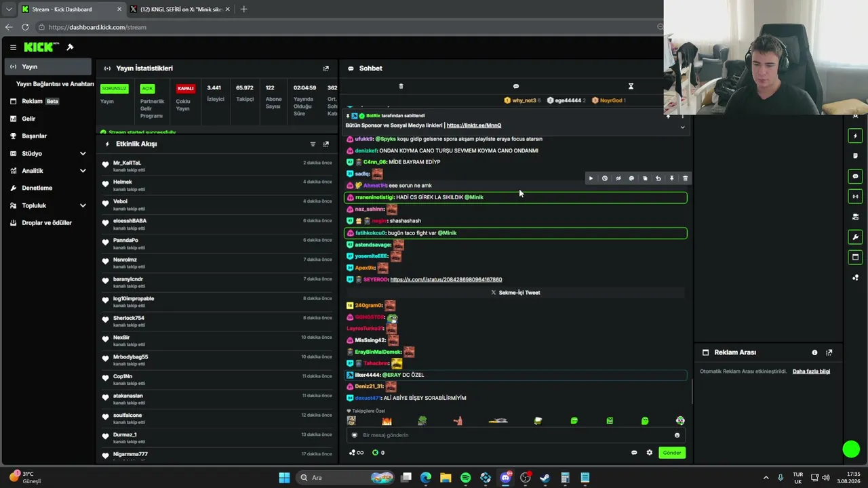Open a new browser tab
Viewport: 868px width, 488px height.
(x=243, y=9)
